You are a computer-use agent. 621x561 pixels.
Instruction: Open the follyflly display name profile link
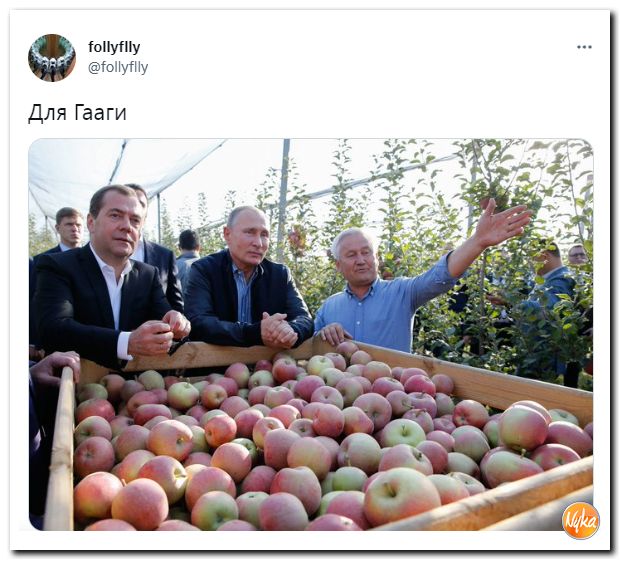pyautogui.click(x=114, y=47)
